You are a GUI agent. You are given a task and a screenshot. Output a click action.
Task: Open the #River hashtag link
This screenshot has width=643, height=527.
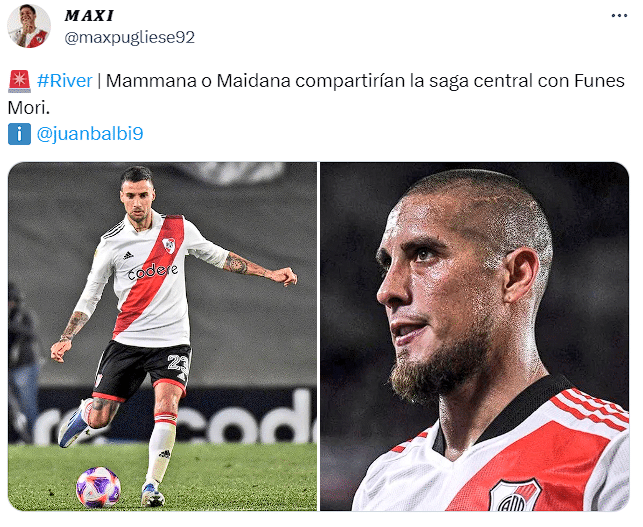pyautogui.click(x=64, y=80)
